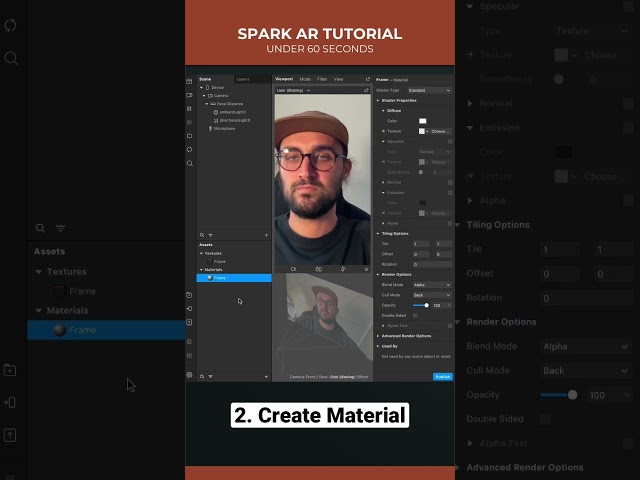Click the restart circular arrows icon in center toolbar

click(x=189, y=149)
